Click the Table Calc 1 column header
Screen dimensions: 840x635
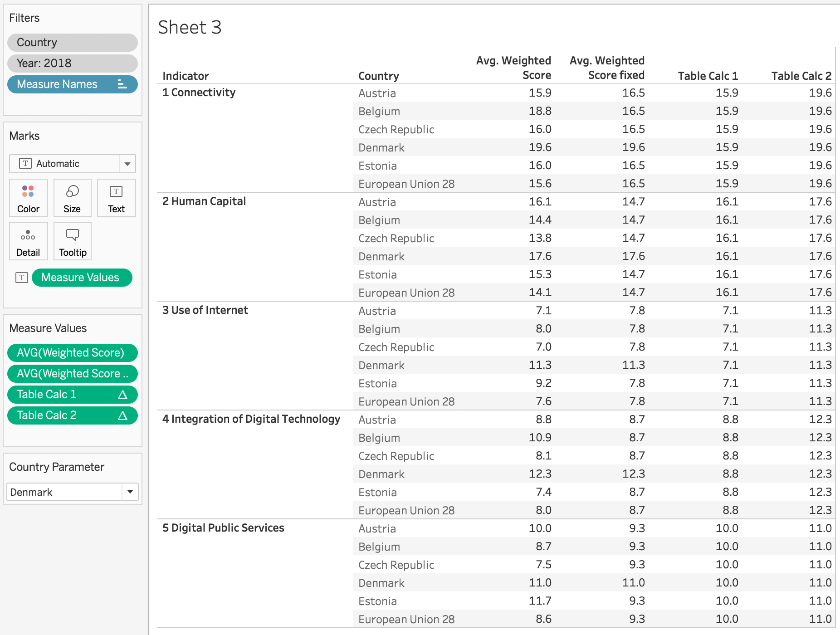708,76
